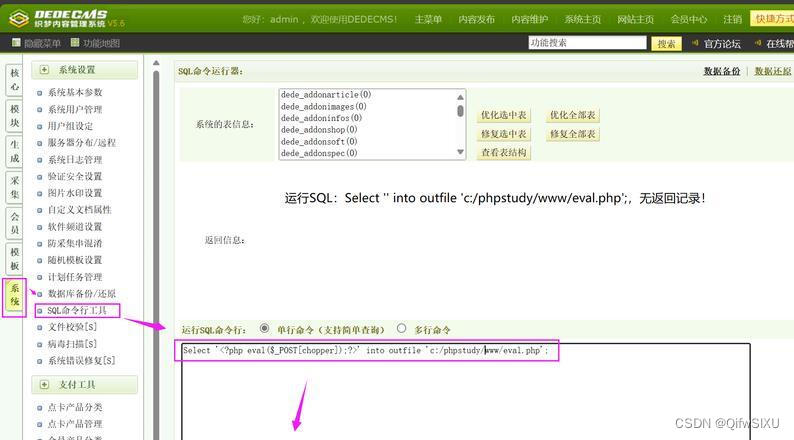Open 主菜单 in top navigation
Viewport: 794px width, 440px height.
click(428, 19)
